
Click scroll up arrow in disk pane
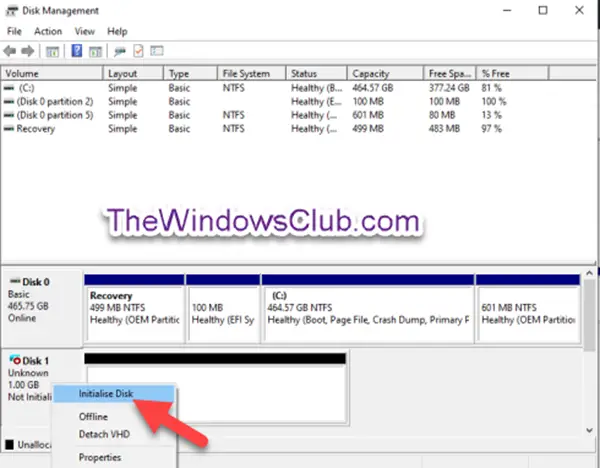589,273
